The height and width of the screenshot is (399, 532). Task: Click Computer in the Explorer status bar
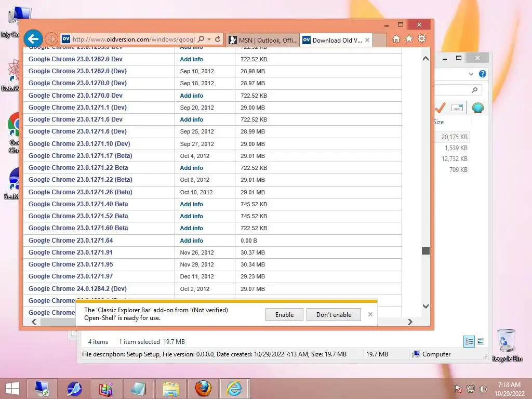[x=431, y=354]
